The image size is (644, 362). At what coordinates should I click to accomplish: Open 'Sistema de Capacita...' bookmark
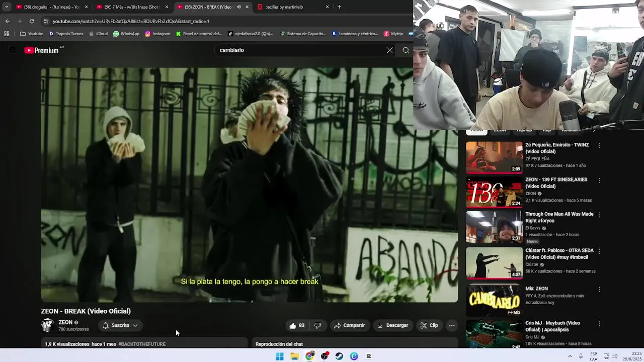tap(303, 34)
